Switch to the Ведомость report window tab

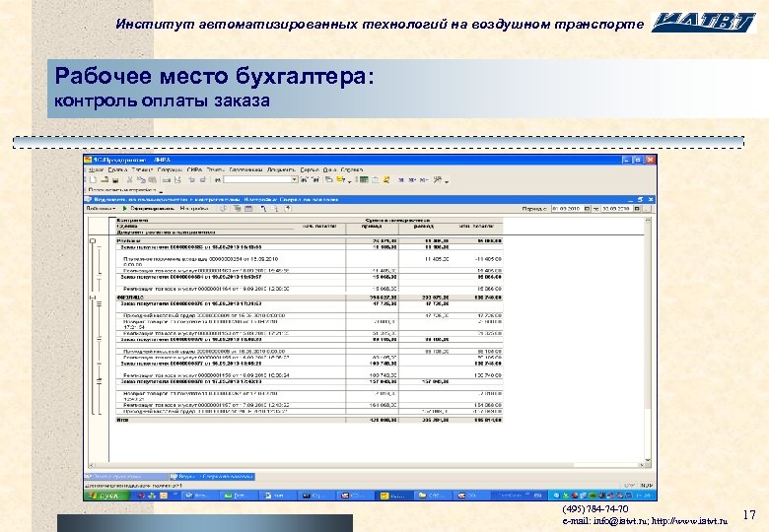[212, 476]
